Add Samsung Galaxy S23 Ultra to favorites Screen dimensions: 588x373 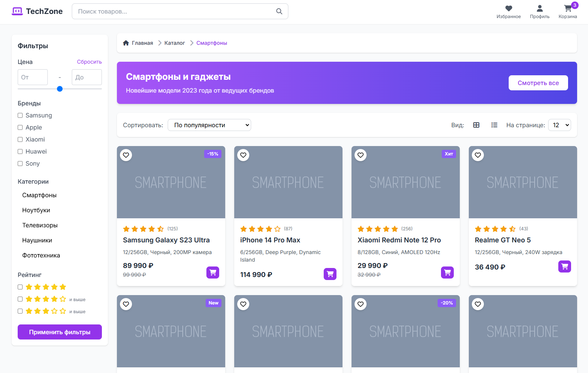click(126, 155)
